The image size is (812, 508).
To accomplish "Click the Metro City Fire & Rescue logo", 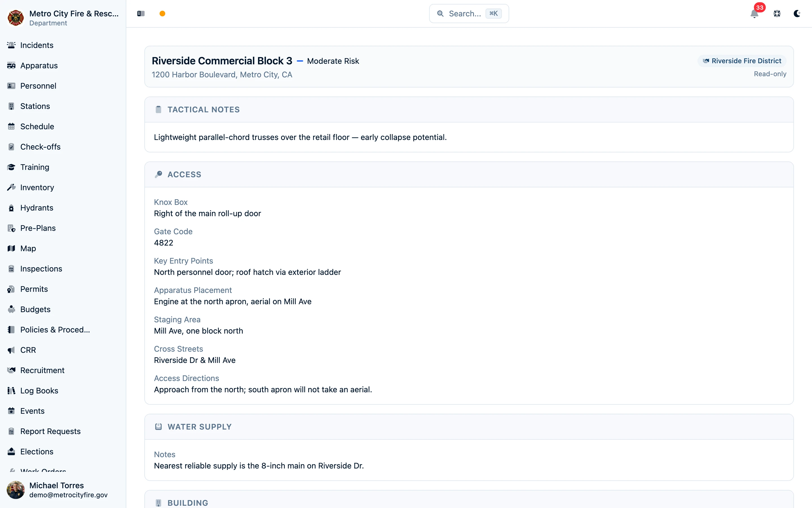I will [16, 18].
